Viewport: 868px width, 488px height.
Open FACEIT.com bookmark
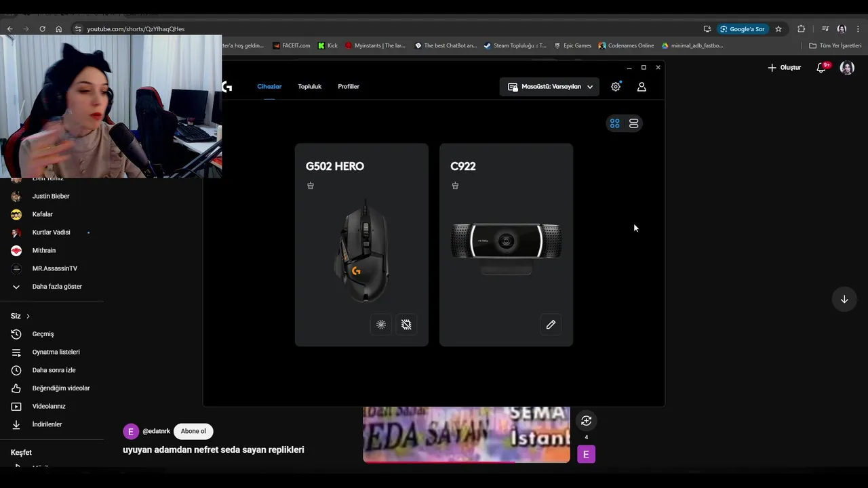292,45
